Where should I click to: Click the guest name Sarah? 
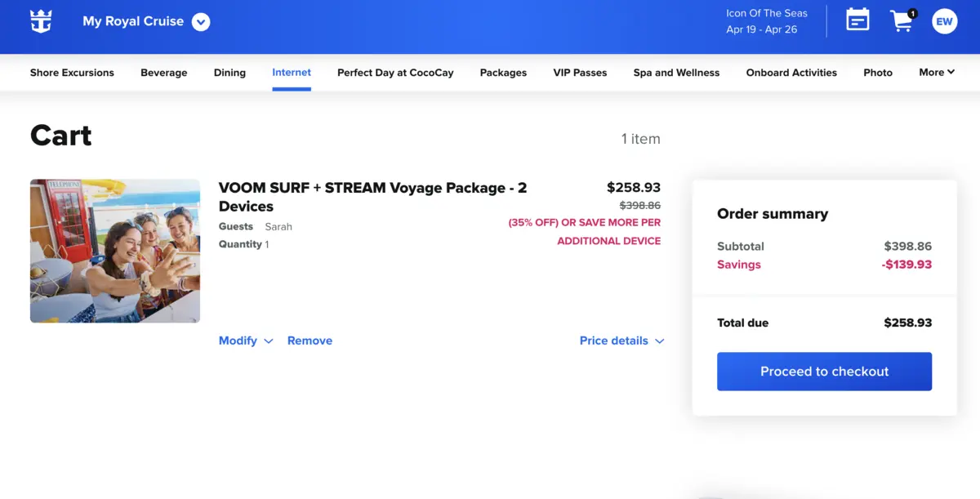[278, 227]
